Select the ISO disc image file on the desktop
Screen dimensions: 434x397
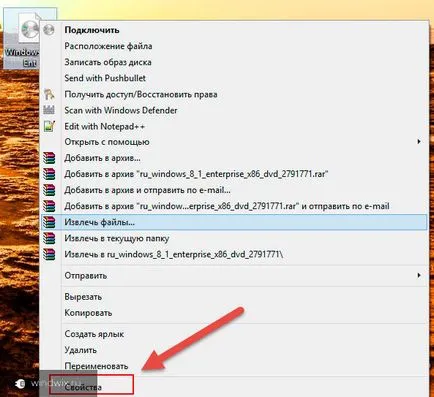pos(22,38)
